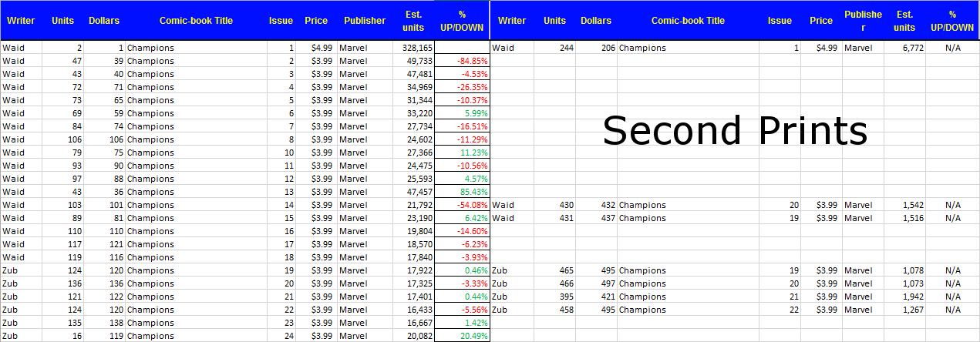This screenshot has width=980, height=342.
Task: Select the Writer header at far left
Action: (x=19, y=21)
